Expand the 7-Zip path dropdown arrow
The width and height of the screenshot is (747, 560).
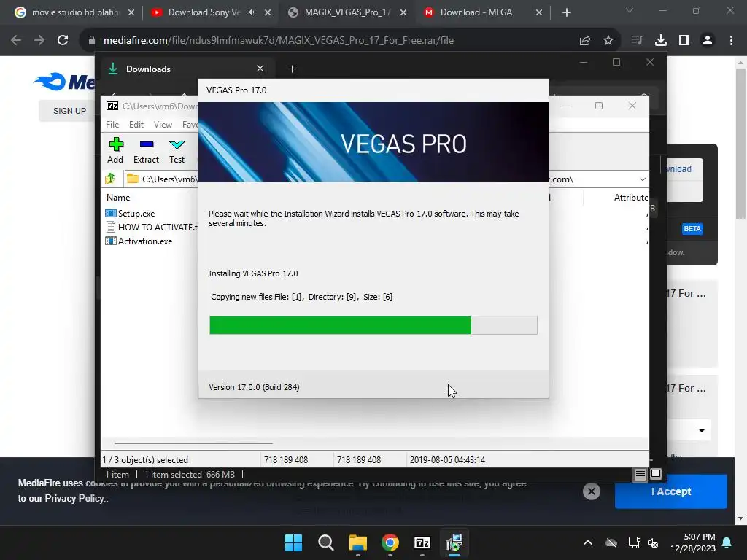point(642,179)
